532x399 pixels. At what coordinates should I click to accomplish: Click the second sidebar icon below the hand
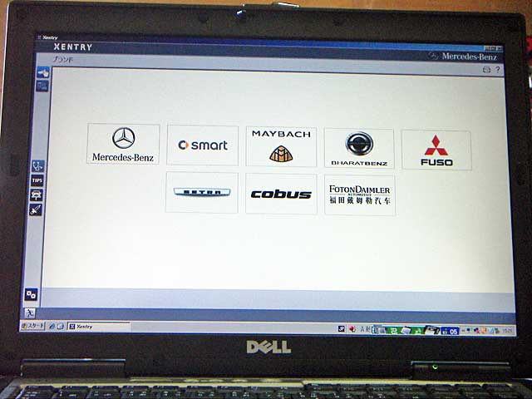pyautogui.click(x=42, y=86)
